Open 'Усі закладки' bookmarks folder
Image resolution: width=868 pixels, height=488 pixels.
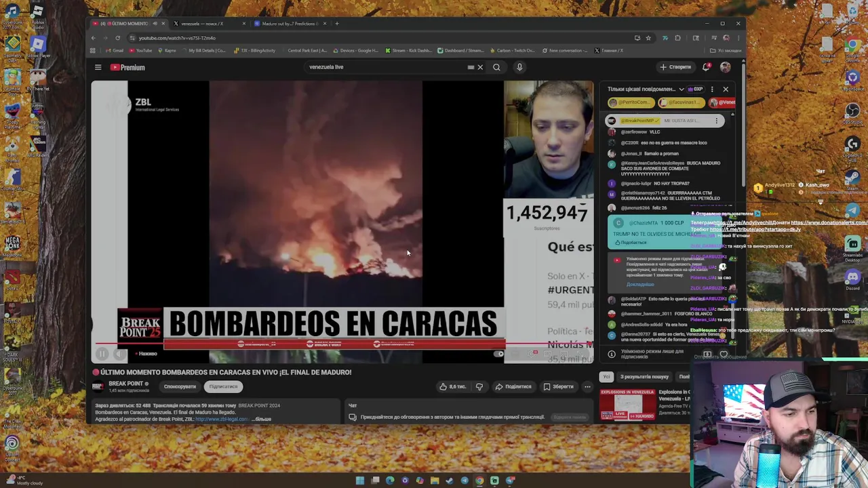(726, 51)
